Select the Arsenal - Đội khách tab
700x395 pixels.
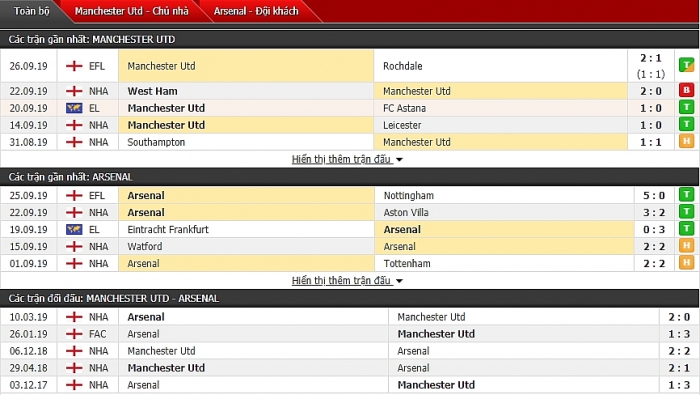pyautogui.click(x=256, y=11)
